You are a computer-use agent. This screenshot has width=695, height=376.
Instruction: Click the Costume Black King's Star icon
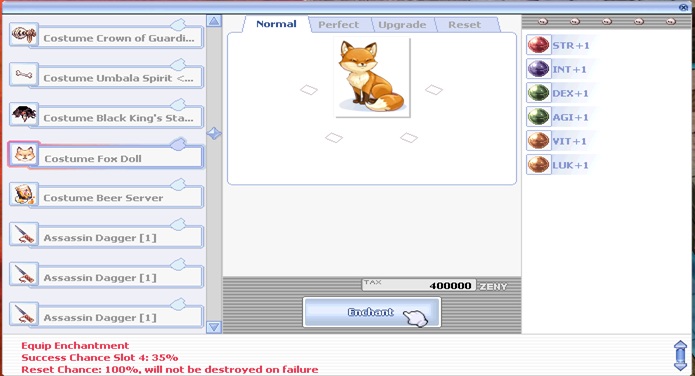(24, 115)
